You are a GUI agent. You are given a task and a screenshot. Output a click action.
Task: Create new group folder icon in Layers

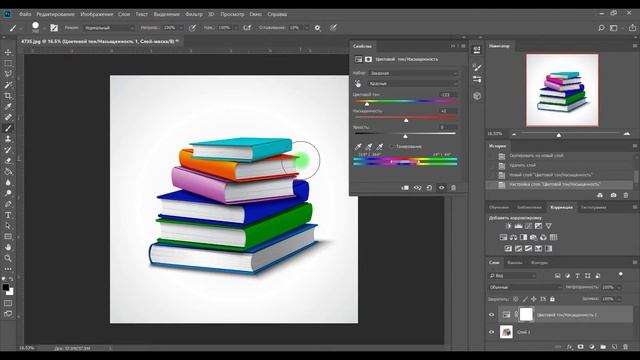603,347
